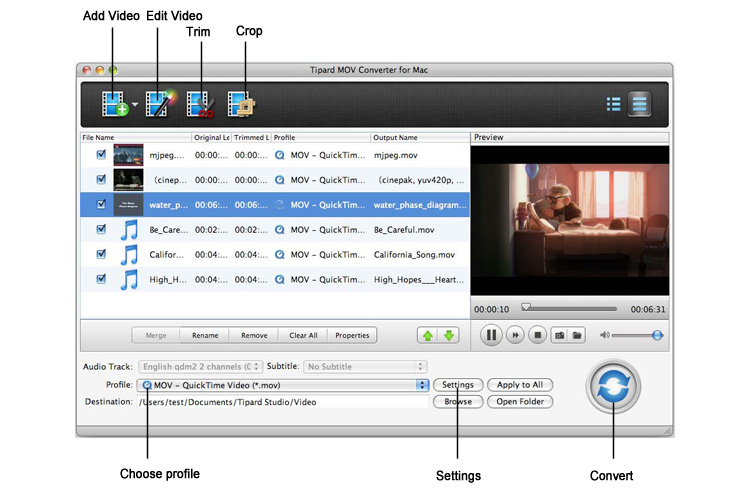Click the preview progress slider

[569, 309]
